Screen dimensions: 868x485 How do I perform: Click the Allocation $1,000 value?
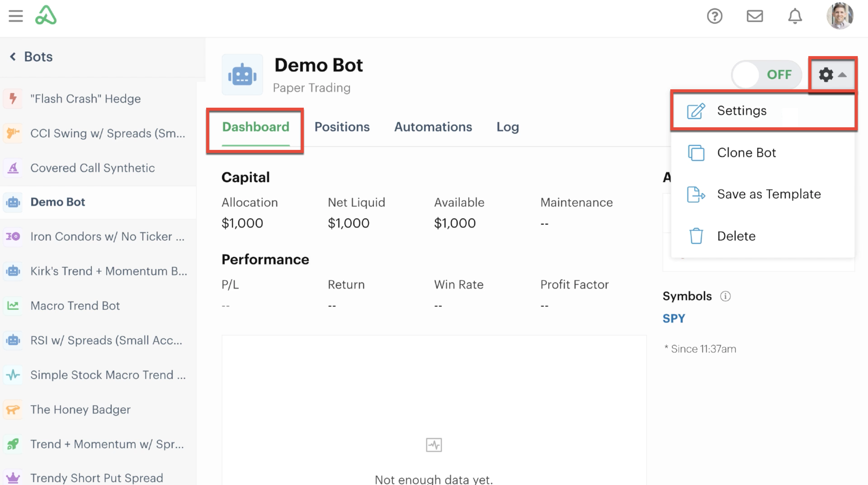[242, 223]
